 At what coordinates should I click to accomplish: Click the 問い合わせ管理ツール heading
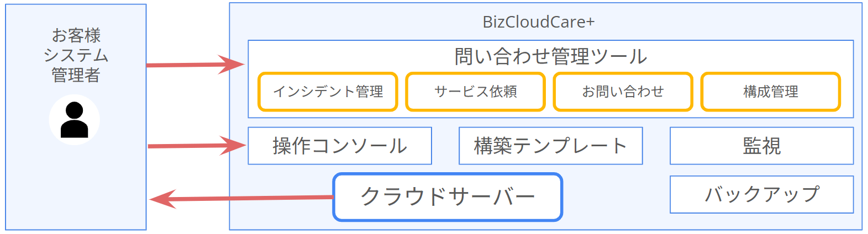click(x=550, y=56)
